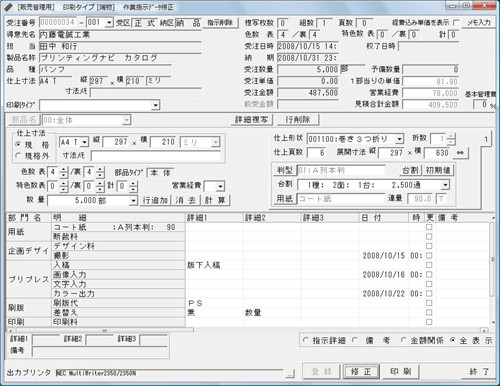Click the 製品名称 field
Screen dimensions: 500x386
point(120,58)
